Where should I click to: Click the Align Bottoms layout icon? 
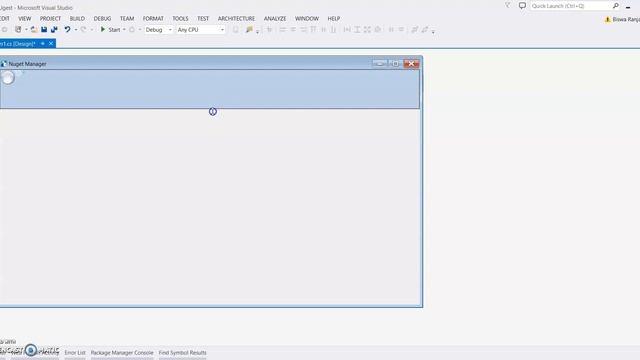pos(333,29)
